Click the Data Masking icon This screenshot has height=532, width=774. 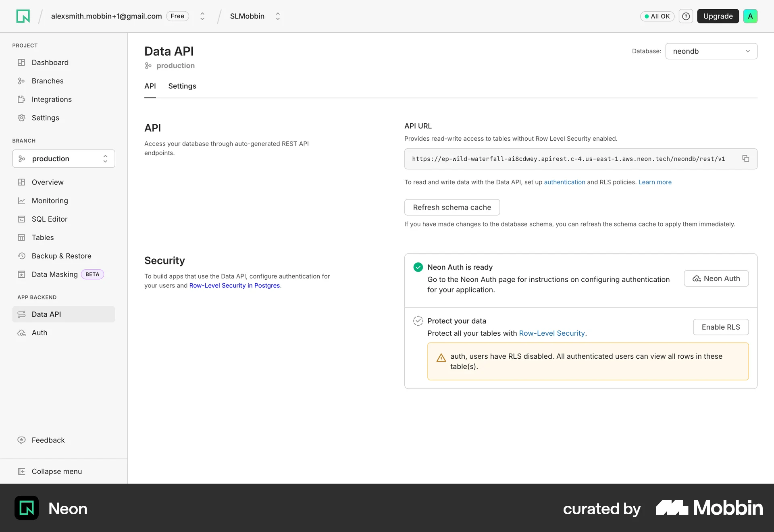(x=21, y=274)
